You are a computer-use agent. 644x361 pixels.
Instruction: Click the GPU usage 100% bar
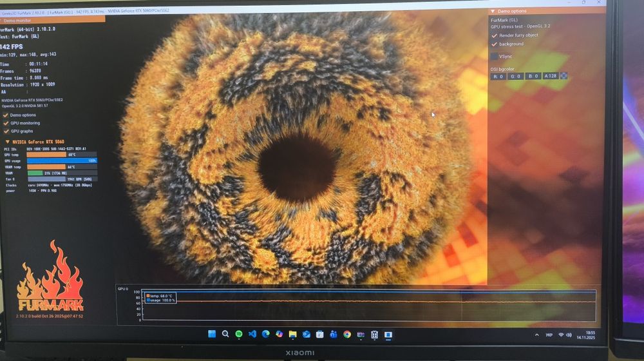pos(62,161)
